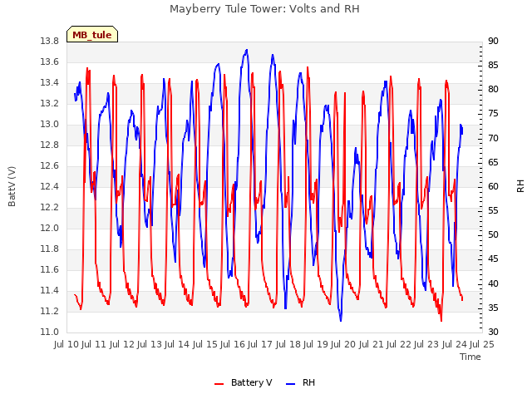Click the RH minimum near Jul 20

point(341,320)
